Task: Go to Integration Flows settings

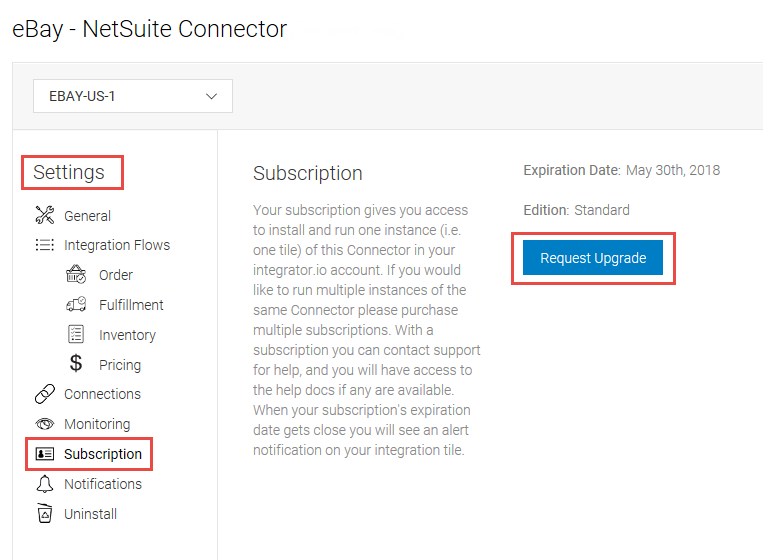Action: point(117,245)
